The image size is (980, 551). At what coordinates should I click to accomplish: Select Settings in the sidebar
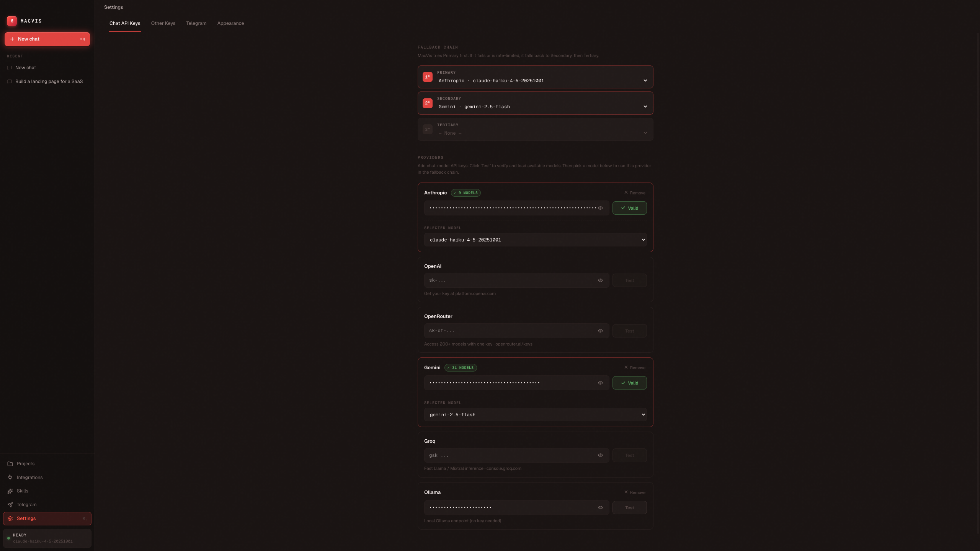(47, 518)
